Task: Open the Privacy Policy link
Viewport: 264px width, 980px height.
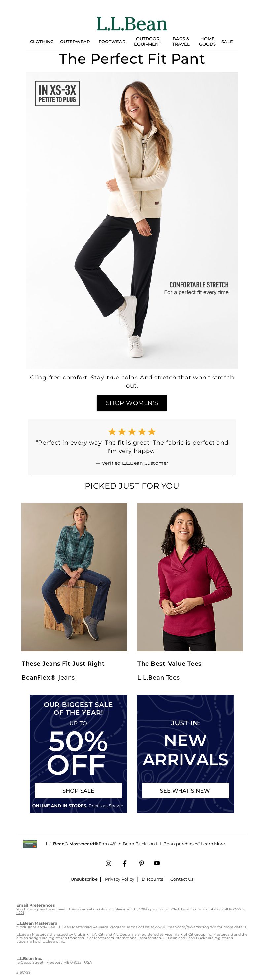Action: click(119, 879)
